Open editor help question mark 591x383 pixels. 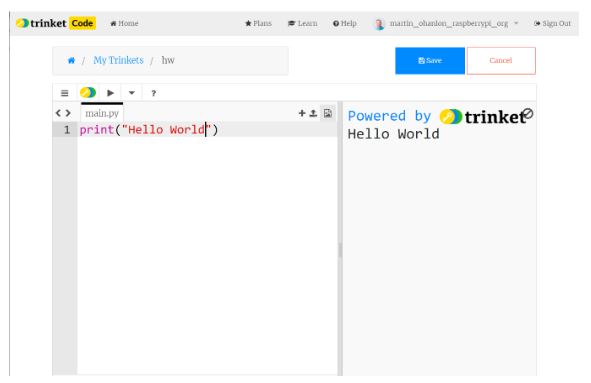click(x=153, y=93)
